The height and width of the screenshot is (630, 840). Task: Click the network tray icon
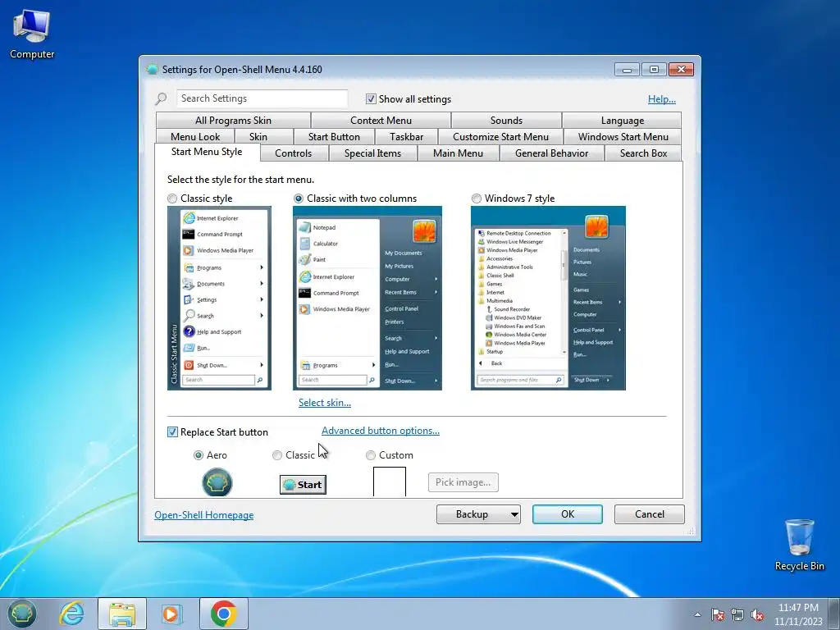coord(737,614)
